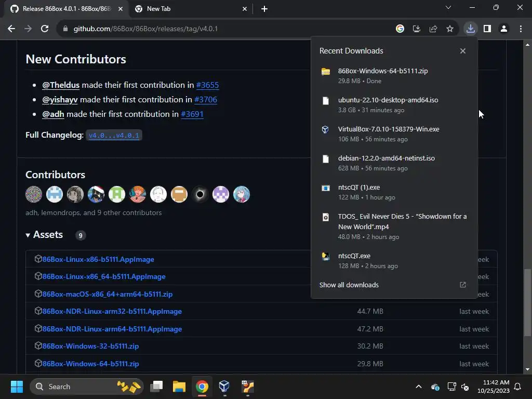The height and width of the screenshot is (399, 532).
Task: Open @yishayv profile link
Action: point(60,99)
